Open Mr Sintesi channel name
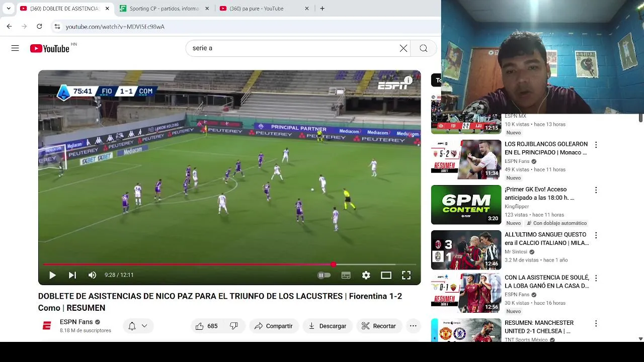Image resolution: width=644 pixels, height=362 pixels. tap(516, 252)
